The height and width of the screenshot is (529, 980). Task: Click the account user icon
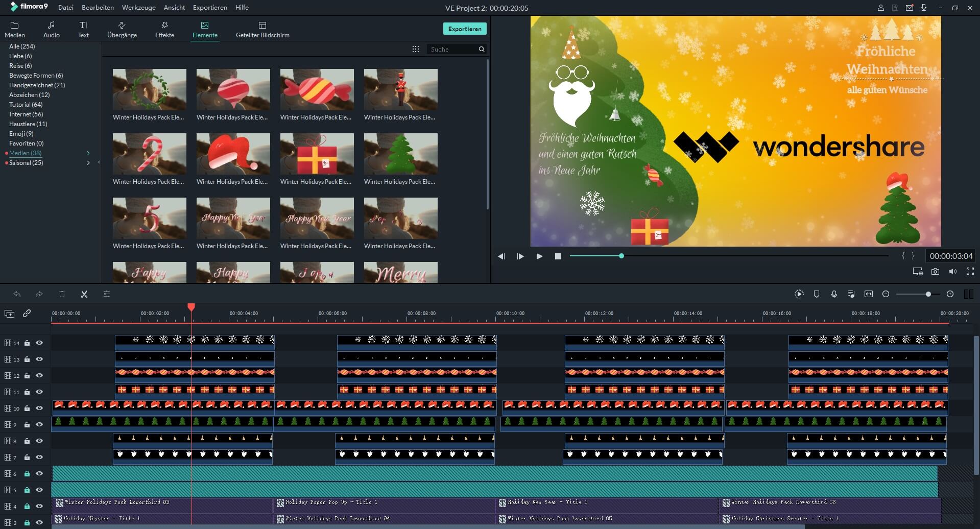881,8
